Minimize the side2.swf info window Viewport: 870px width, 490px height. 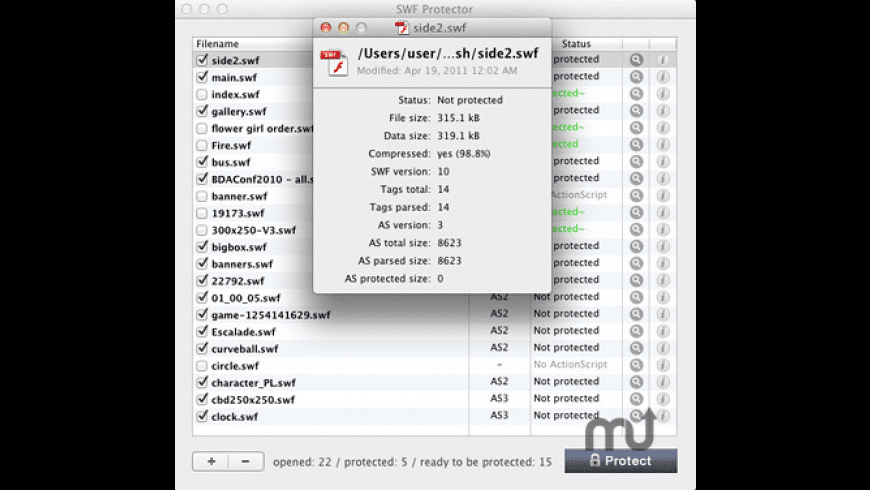pyautogui.click(x=343, y=27)
